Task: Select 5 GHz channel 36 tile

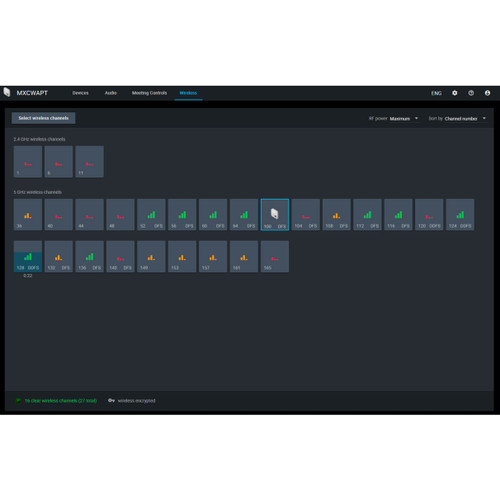Action: pyautogui.click(x=28, y=215)
